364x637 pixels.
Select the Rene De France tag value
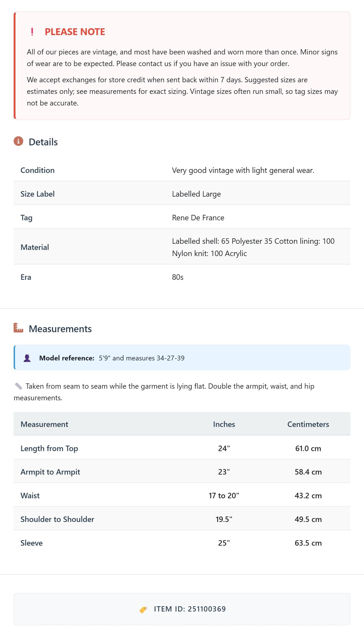point(198,218)
